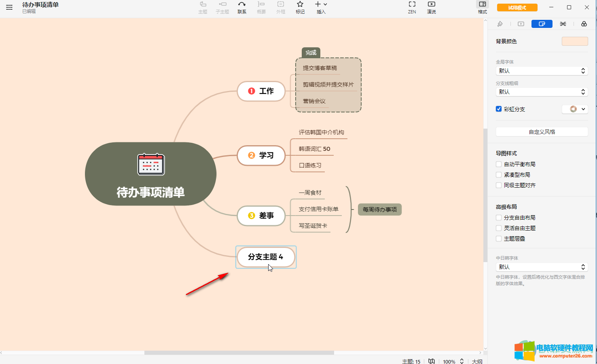
Task: Select the central topic 待办事项清单
Action: (150, 174)
